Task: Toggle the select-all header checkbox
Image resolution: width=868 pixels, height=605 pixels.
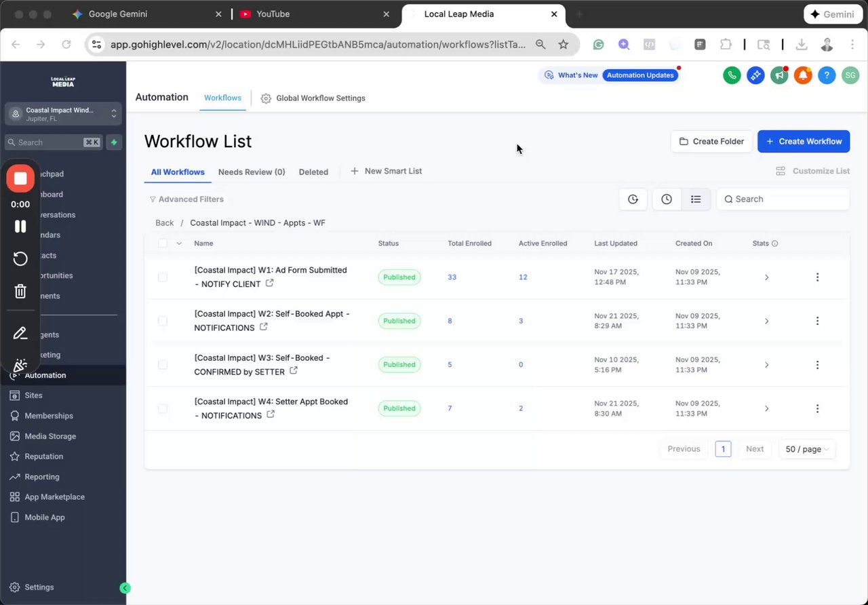Action: click(x=163, y=243)
